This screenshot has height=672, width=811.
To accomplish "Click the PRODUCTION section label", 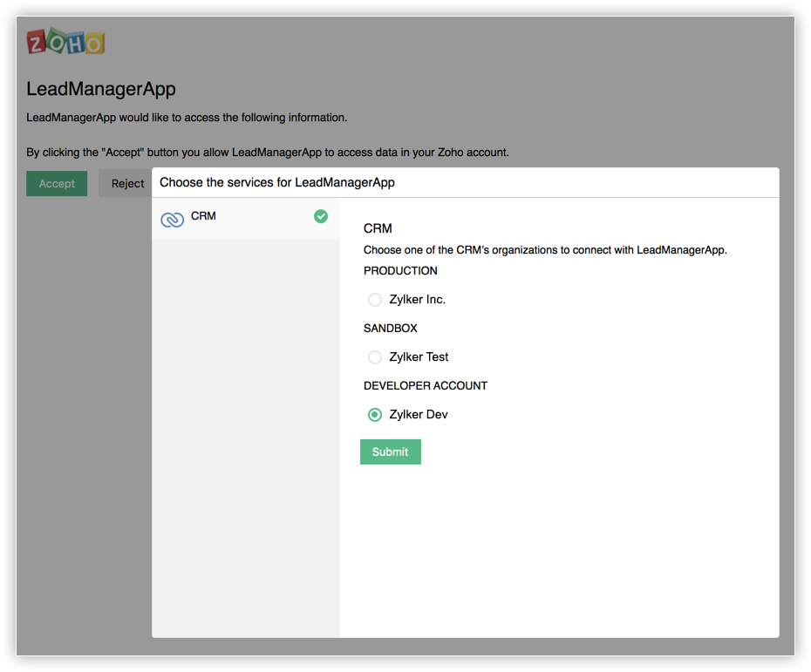I will [x=400, y=271].
